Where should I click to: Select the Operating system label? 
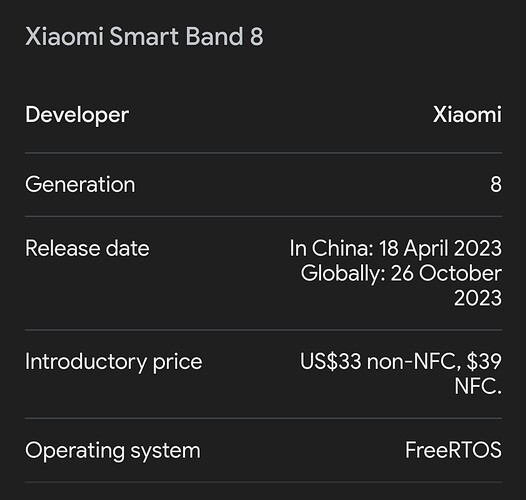[113, 451]
